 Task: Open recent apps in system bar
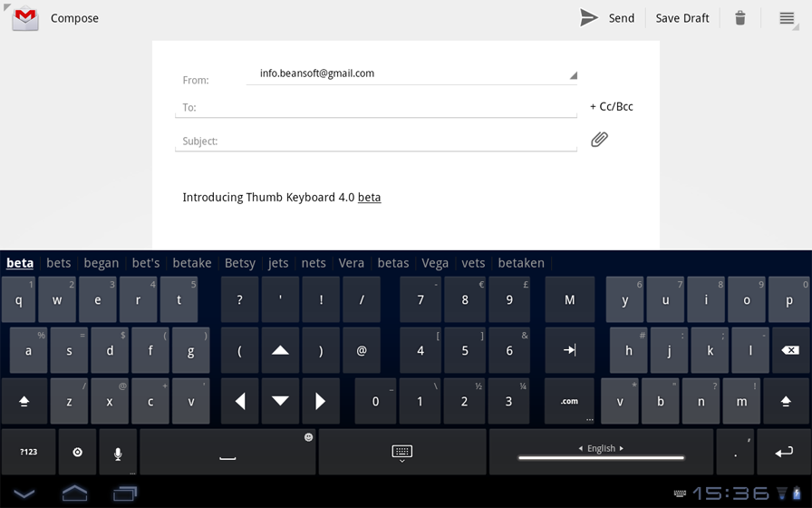[x=125, y=493]
